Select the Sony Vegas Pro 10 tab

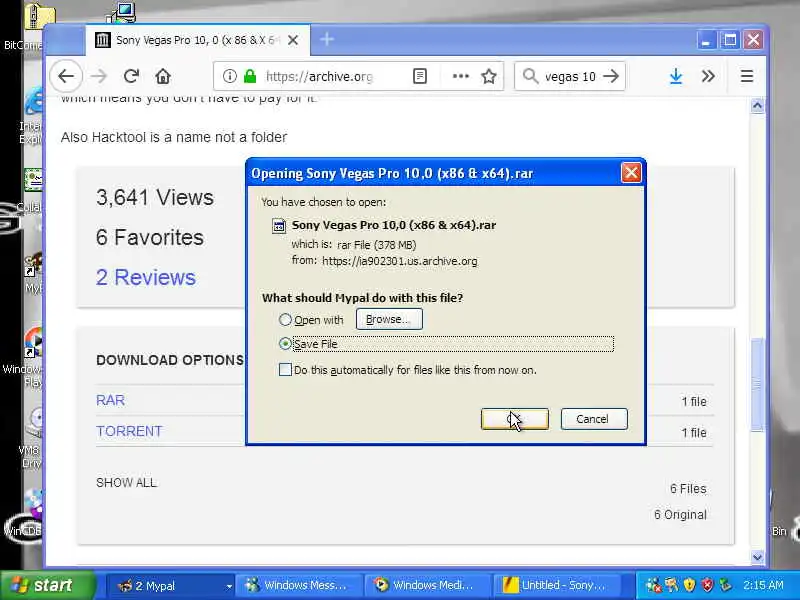pyautogui.click(x=197, y=40)
